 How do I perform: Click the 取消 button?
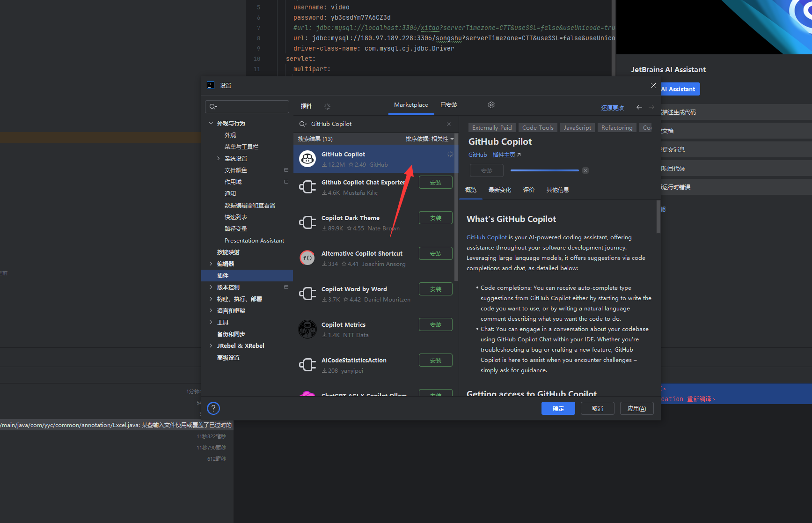[598, 408]
